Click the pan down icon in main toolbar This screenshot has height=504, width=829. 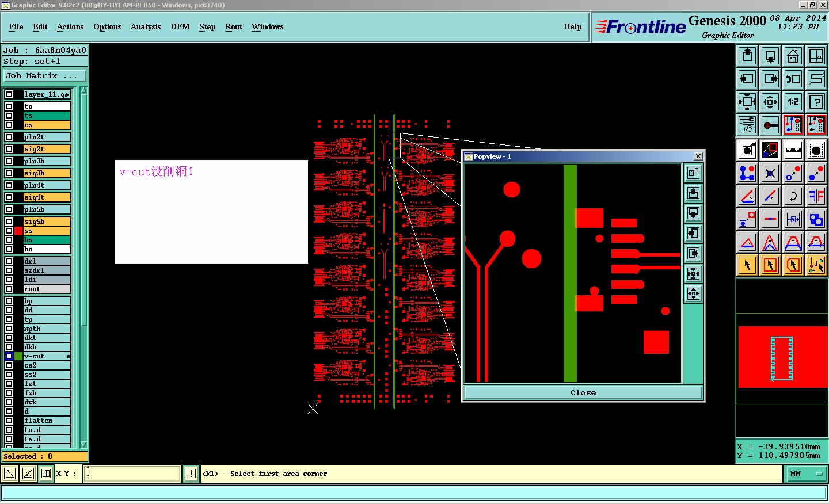point(770,56)
